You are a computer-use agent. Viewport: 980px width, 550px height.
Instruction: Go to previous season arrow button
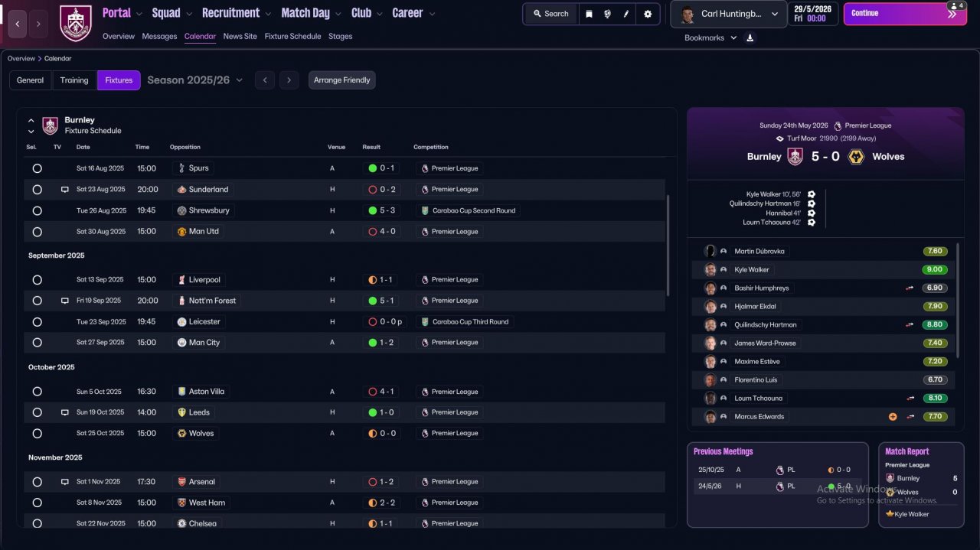point(264,80)
